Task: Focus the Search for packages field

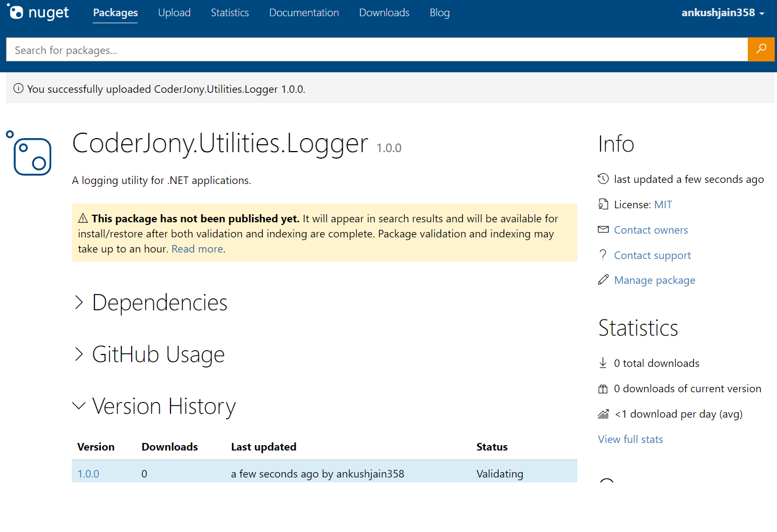Action: (x=377, y=50)
